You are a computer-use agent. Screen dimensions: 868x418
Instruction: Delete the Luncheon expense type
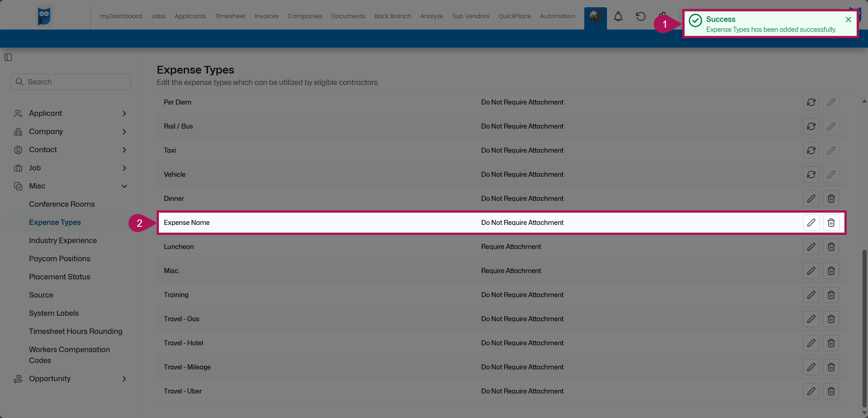click(x=831, y=247)
